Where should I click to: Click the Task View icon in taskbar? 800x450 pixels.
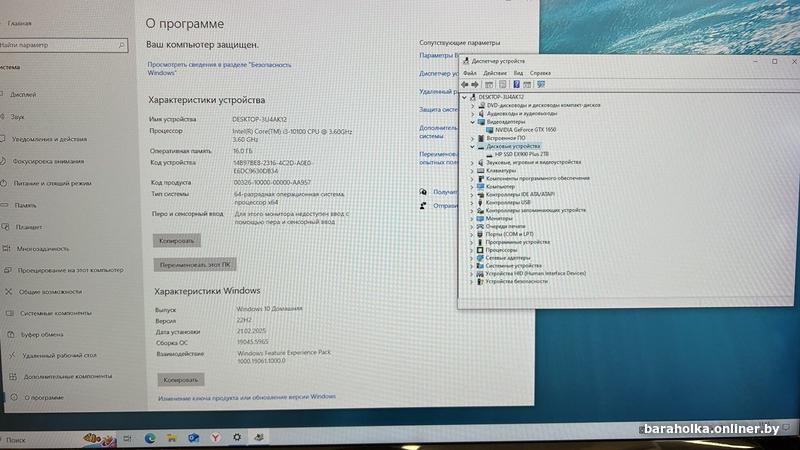128,438
